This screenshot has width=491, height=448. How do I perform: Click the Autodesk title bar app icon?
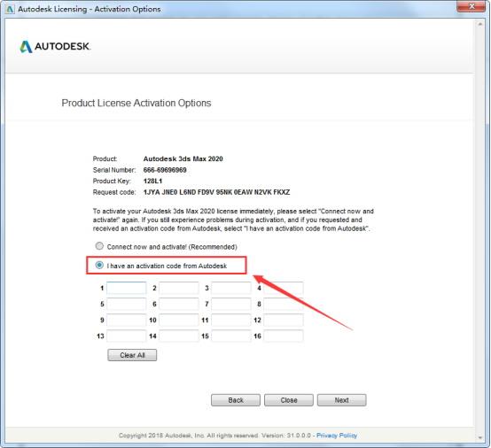(x=10, y=9)
